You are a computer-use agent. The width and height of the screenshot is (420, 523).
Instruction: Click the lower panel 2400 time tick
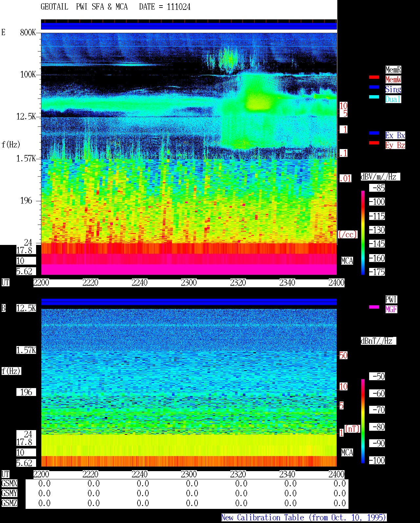[x=336, y=474]
